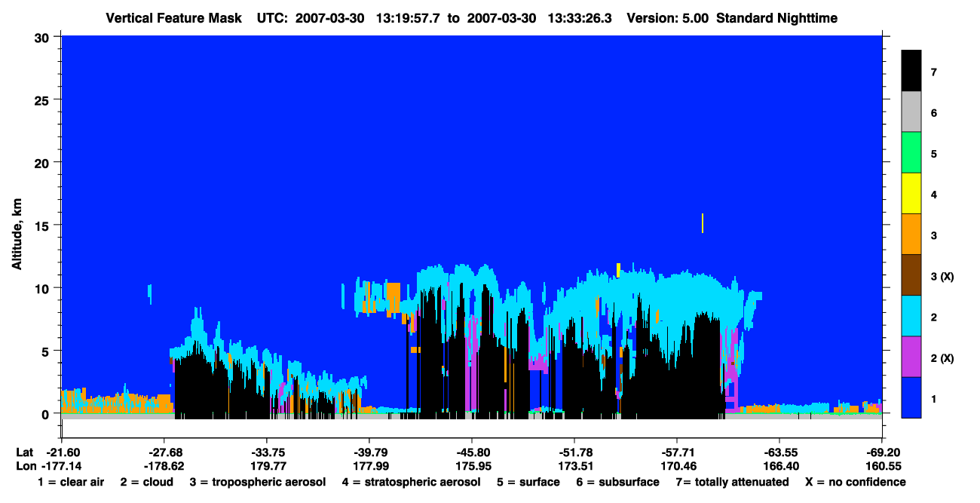The width and height of the screenshot is (980, 503).
Task: Click the longitude value '166.40'
Action: pos(779,466)
